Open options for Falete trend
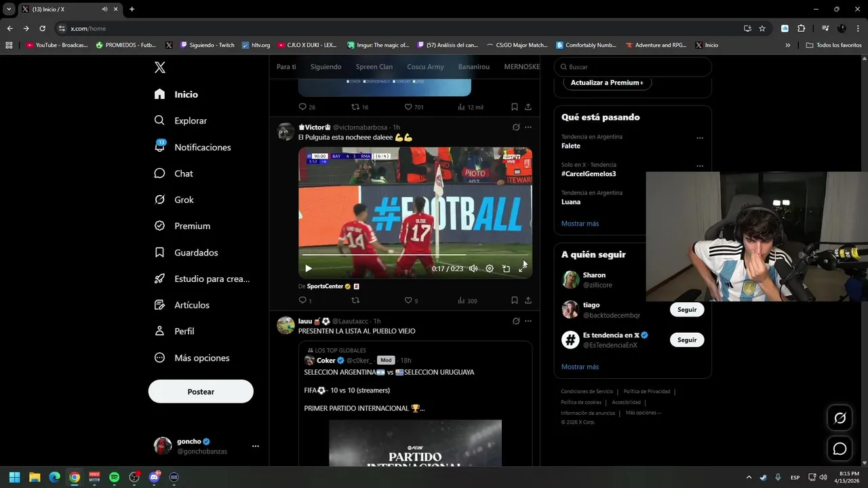 700,138
